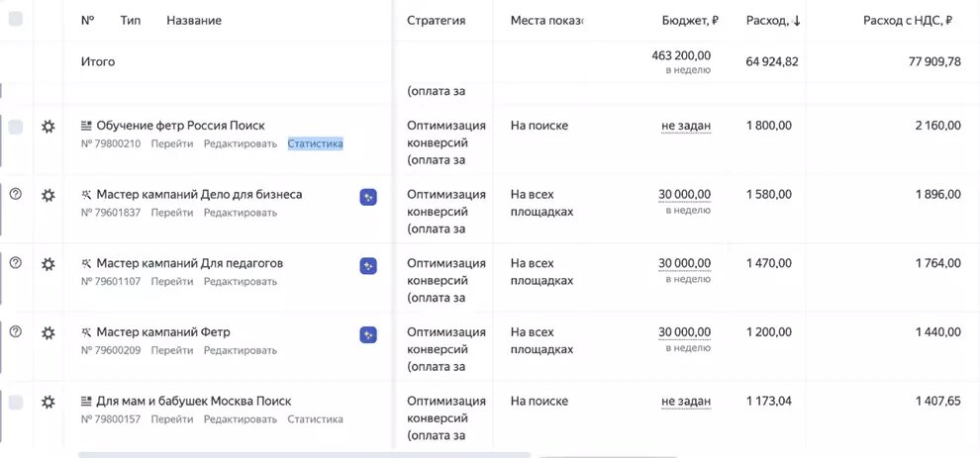Image resolution: width=980 pixels, height=458 pixels.
Task: Click Бюджет column header
Action: tap(690, 21)
